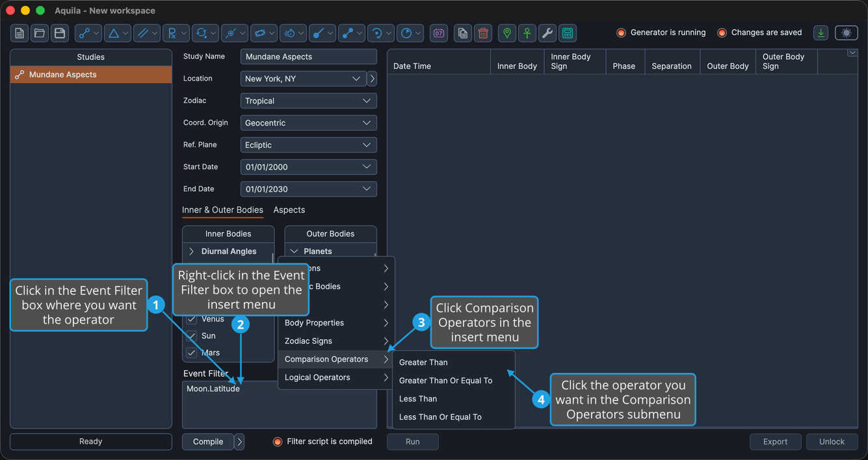Choose Greater Than operator
Image resolution: width=868 pixels, height=460 pixels.
[x=453, y=363]
